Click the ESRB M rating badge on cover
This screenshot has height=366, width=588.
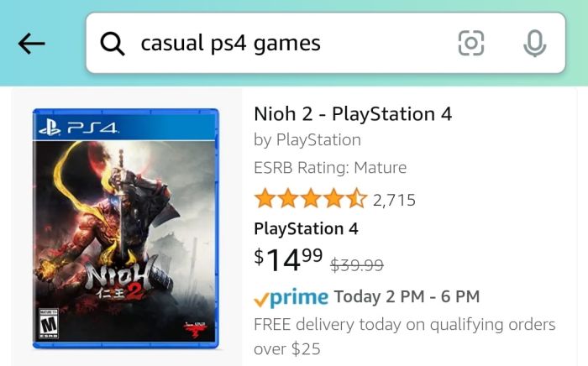click(49, 323)
